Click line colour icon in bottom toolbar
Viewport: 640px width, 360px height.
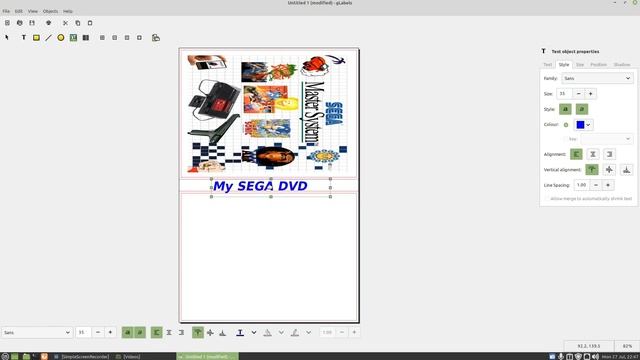point(295,333)
